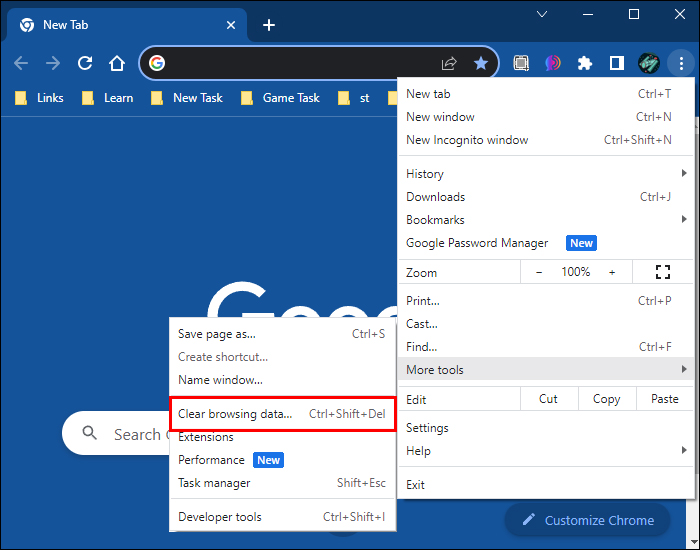Screen dimensions: 700x550
Task: Increase zoom with the plus button
Action: tap(612, 272)
